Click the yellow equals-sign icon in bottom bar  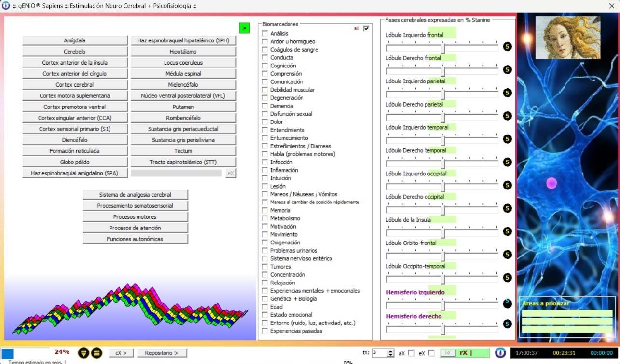click(96, 353)
